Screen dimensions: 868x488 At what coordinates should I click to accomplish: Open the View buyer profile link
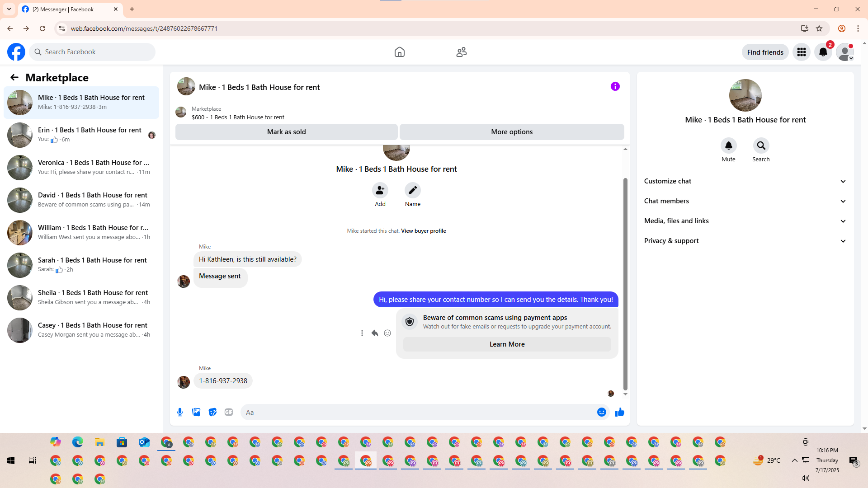pyautogui.click(x=423, y=231)
